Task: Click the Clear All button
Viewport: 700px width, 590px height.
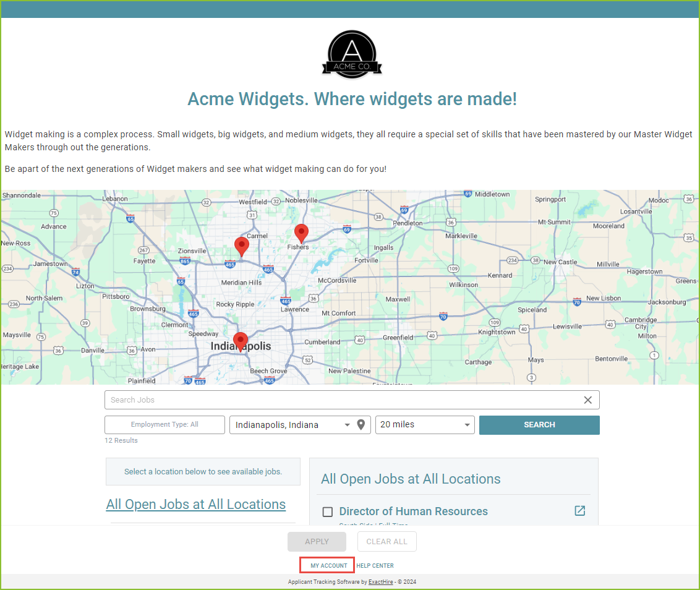Action: [386, 541]
